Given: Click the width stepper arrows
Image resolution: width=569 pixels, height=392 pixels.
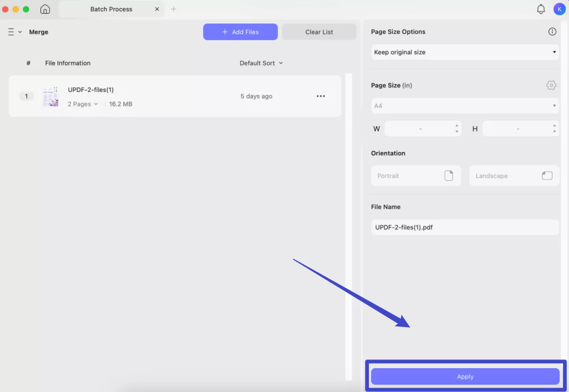Looking at the screenshot, I should [456, 128].
